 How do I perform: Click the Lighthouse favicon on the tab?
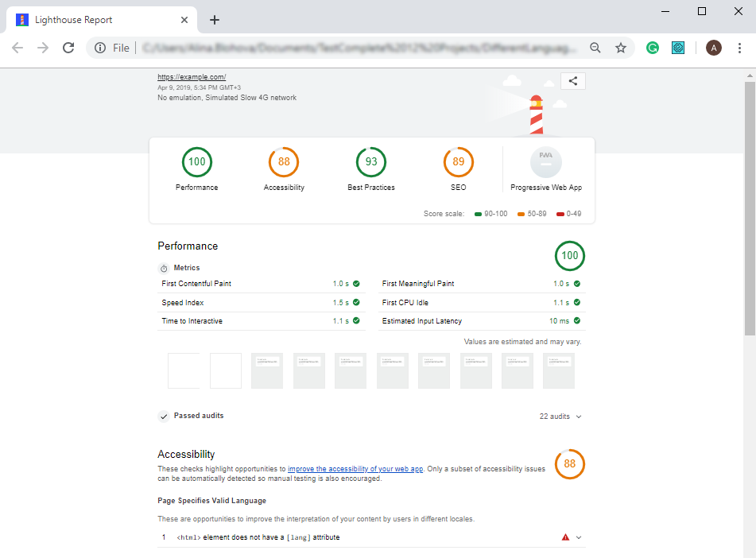22,20
